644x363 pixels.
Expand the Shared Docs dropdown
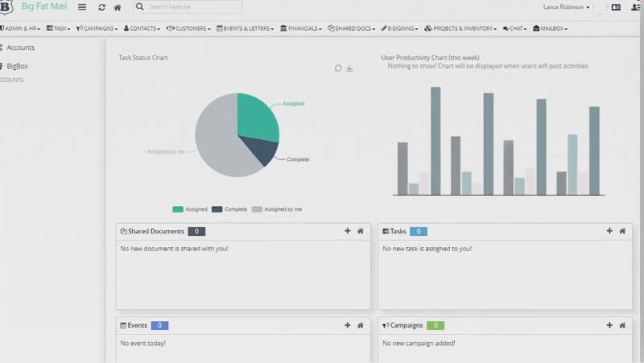pyautogui.click(x=352, y=28)
